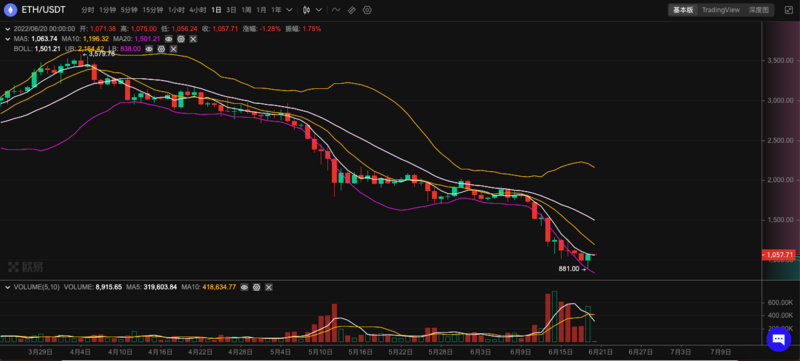This screenshot has width=800, height=361.
Task: Switch chart to 1周 weekly interval
Action: (246, 10)
